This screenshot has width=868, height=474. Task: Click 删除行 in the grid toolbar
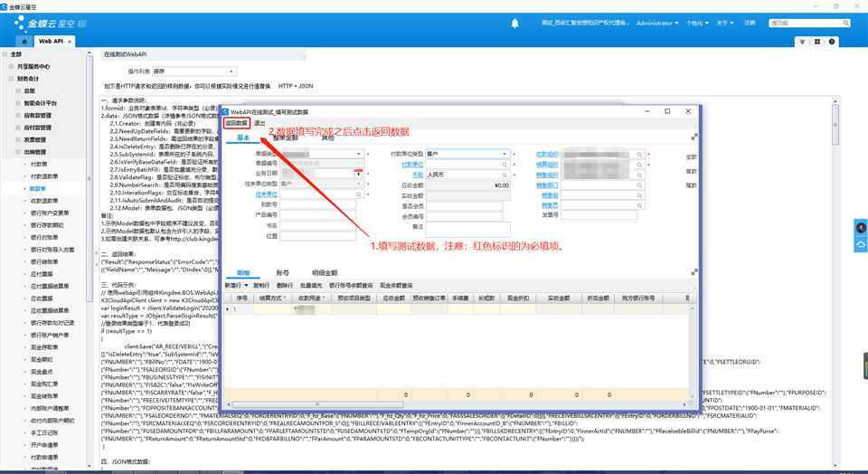coord(285,285)
